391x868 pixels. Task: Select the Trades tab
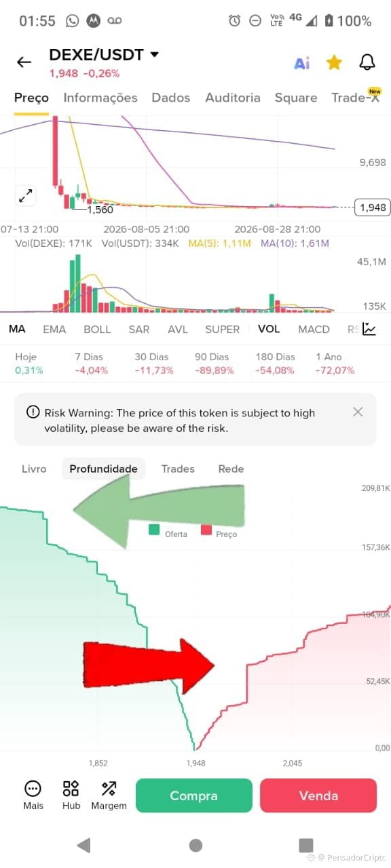pos(178,469)
